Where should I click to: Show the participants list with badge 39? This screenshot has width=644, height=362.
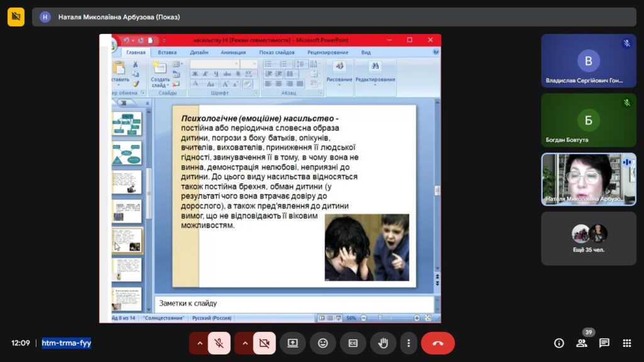tap(582, 343)
